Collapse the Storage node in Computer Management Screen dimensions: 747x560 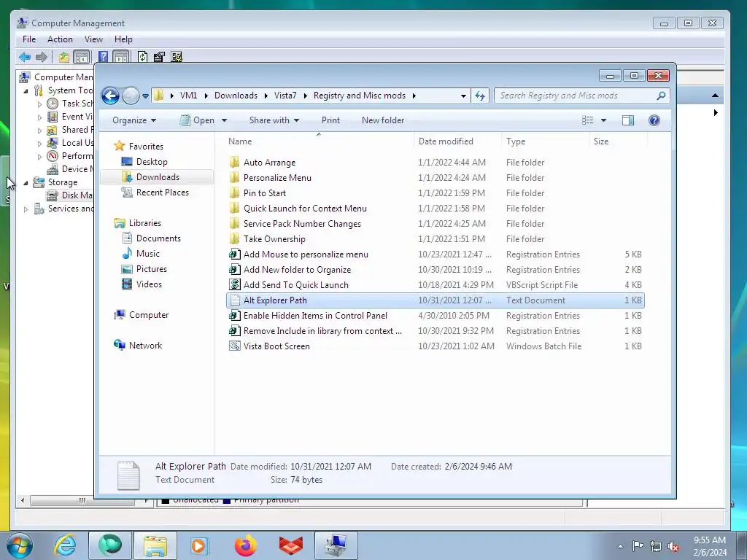click(x=26, y=182)
